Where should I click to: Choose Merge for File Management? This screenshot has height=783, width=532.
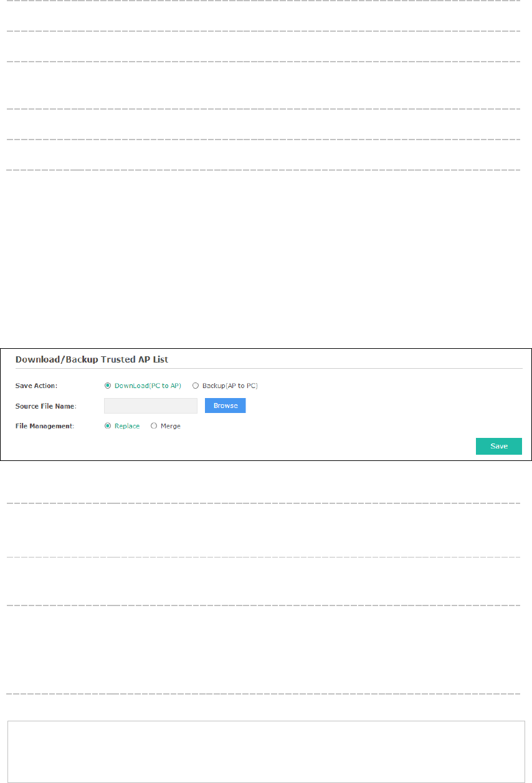[x=154, y=426]
